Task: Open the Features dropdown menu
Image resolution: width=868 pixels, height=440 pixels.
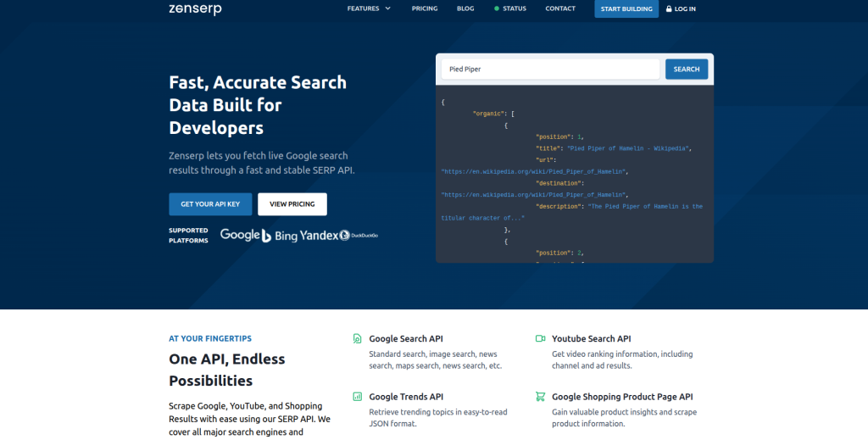Action: point(369,8)
